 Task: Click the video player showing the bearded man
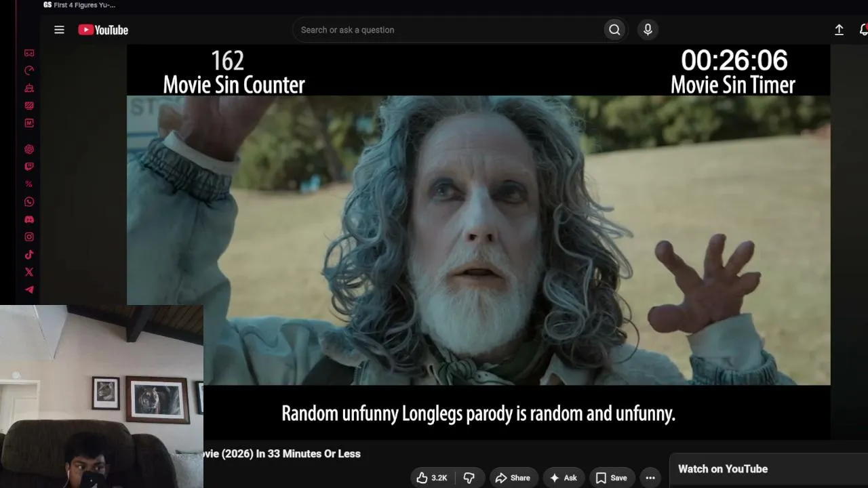click(x=478, y=241)
